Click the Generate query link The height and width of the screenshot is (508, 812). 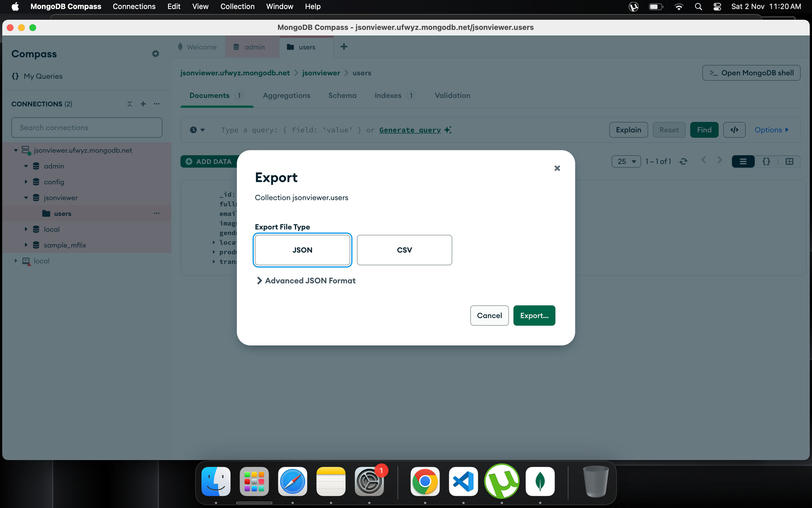tap(410, 130)
